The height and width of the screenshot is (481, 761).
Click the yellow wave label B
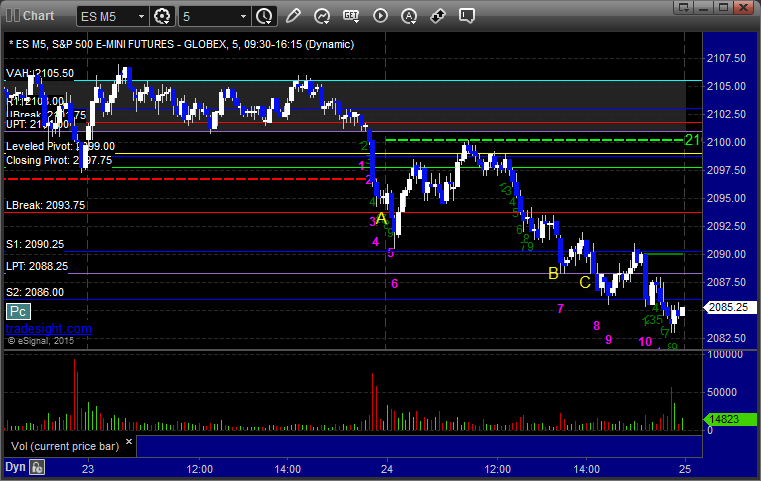pyautogui.click(x=553, y=273)
